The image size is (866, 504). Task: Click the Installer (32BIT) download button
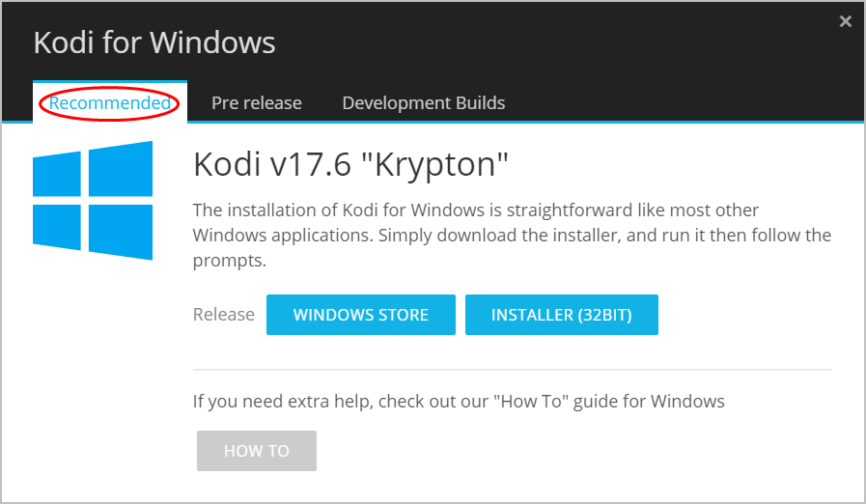coord(562,315)
